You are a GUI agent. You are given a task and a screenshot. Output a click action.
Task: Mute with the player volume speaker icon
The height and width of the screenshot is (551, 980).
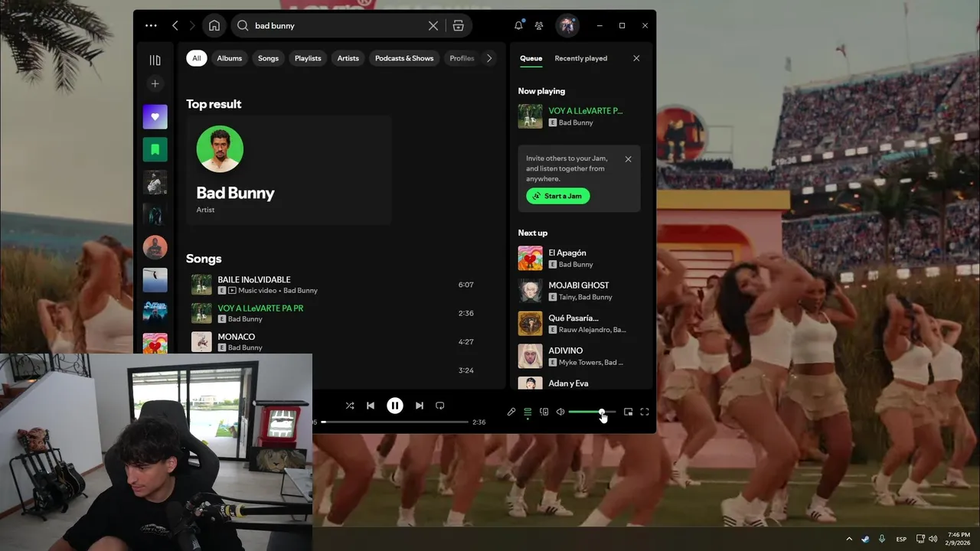[560, 412]
